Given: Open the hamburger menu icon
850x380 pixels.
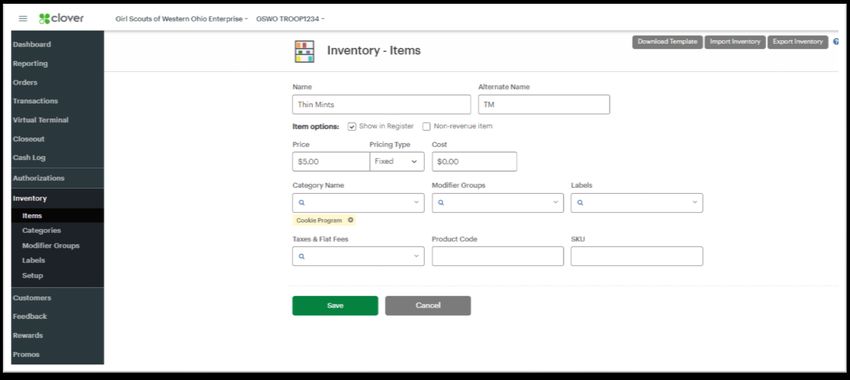Looking at the screenshot, I should click(23, 18).
